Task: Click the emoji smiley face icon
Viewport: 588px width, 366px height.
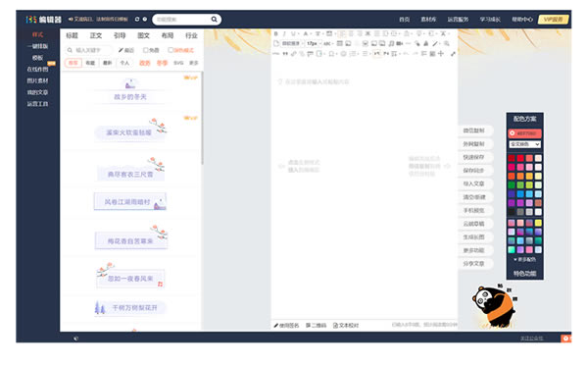Action: pyautogui.click(x=343, y=54)
